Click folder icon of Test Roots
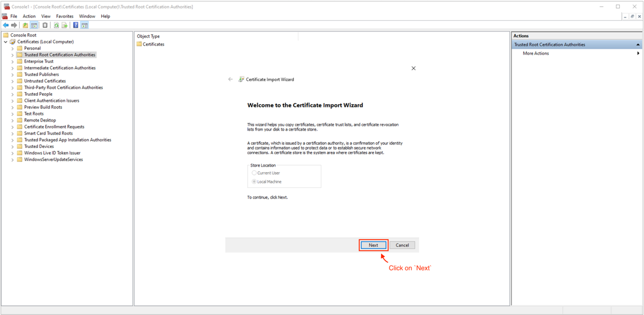Screen dimensions: 644x315 pos(19,114)
